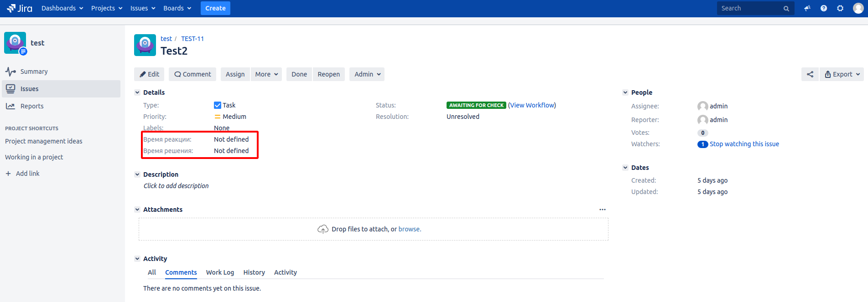
Task: Click the Labels None value
Action: pyautogui.click(x=222, y=128)
